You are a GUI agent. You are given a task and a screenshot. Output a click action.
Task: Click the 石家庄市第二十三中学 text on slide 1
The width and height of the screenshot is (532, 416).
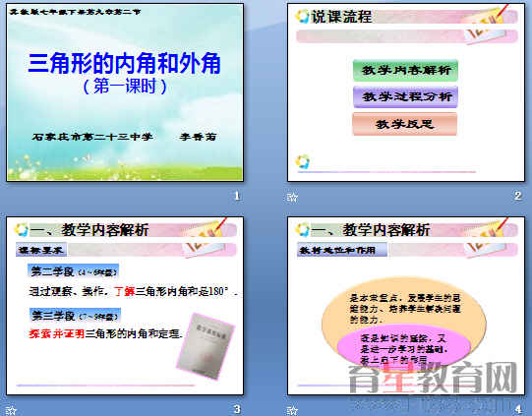[x=92, y=137]
